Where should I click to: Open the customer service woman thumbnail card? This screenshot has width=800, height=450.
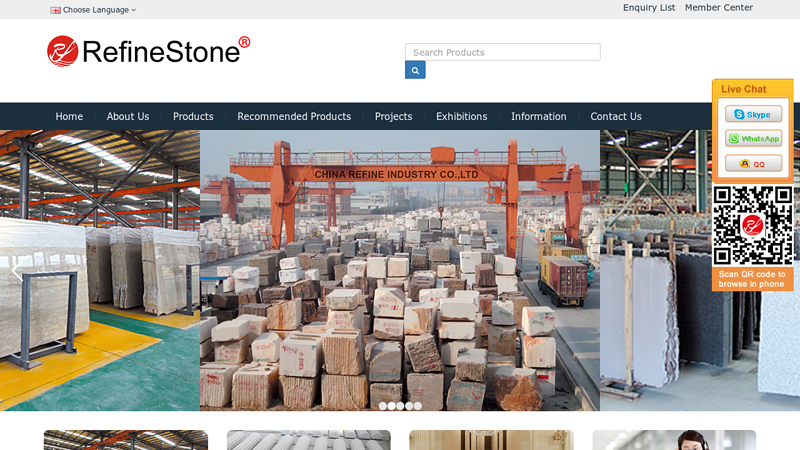point(674,440)
